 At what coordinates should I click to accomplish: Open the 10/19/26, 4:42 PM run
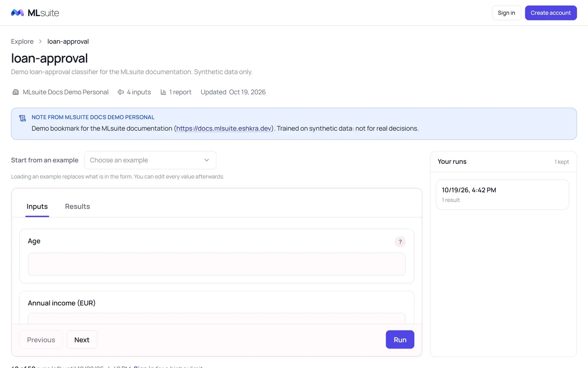click(x=502, y=195)
